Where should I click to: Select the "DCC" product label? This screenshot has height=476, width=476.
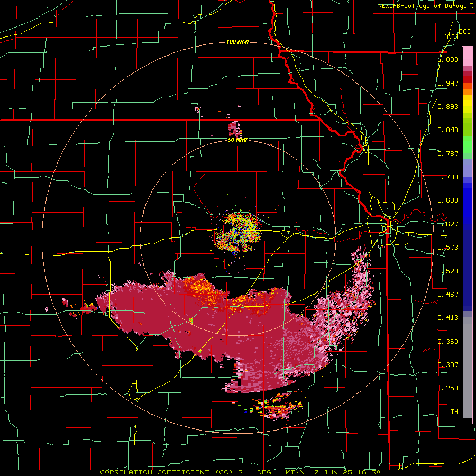[464, 32]
